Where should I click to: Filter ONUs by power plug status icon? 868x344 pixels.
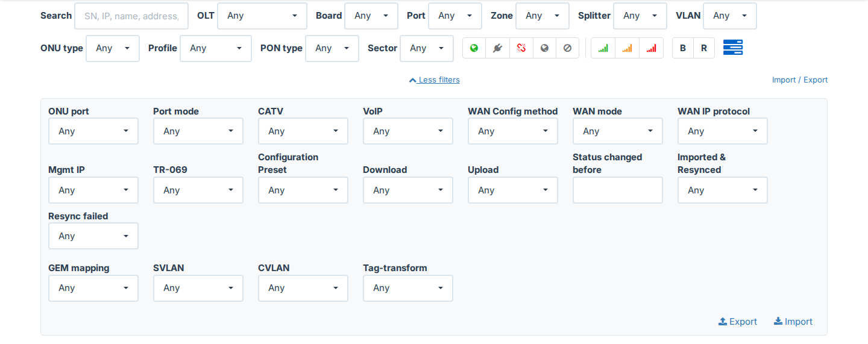pyautogui.click(x=498, y=48)
